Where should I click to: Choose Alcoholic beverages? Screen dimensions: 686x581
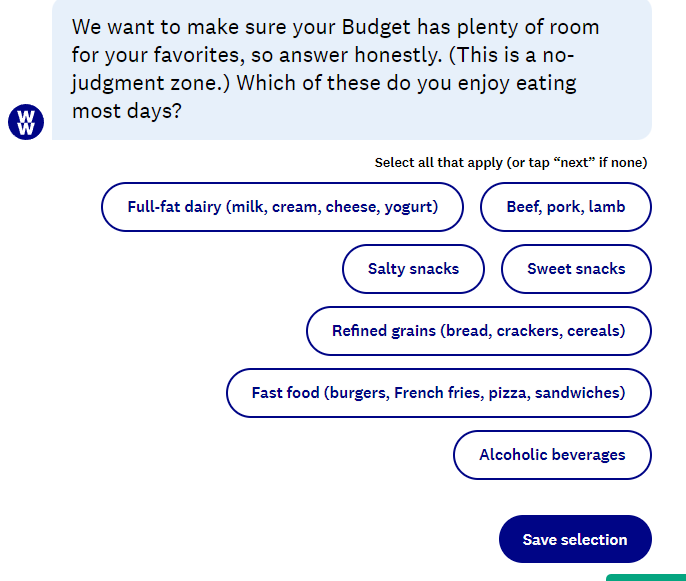pos(552,455)
